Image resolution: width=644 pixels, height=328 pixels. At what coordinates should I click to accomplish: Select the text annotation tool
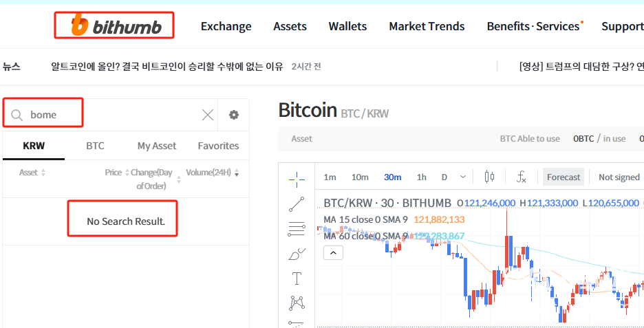coord(297,278)
